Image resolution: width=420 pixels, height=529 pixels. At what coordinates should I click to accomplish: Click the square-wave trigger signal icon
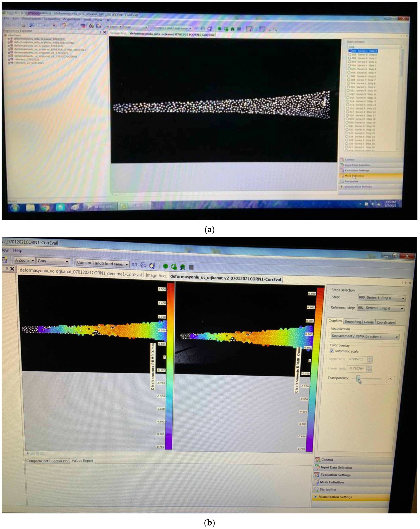pos(134,265)
